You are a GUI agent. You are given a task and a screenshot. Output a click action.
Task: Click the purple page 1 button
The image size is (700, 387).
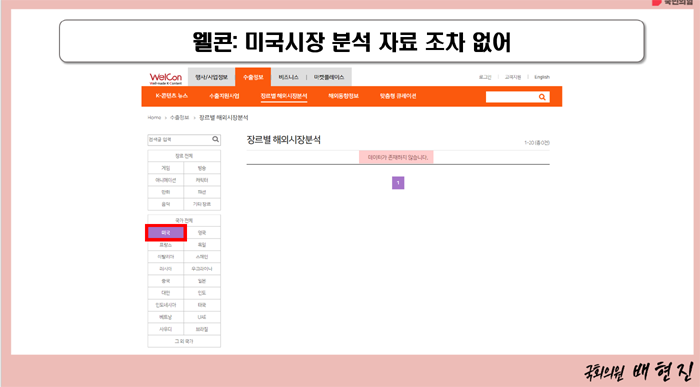click(x=398, y=183)
